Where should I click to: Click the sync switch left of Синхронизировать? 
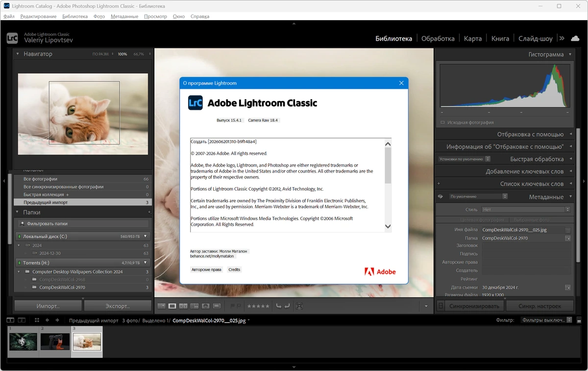click(x=441, y=306)
